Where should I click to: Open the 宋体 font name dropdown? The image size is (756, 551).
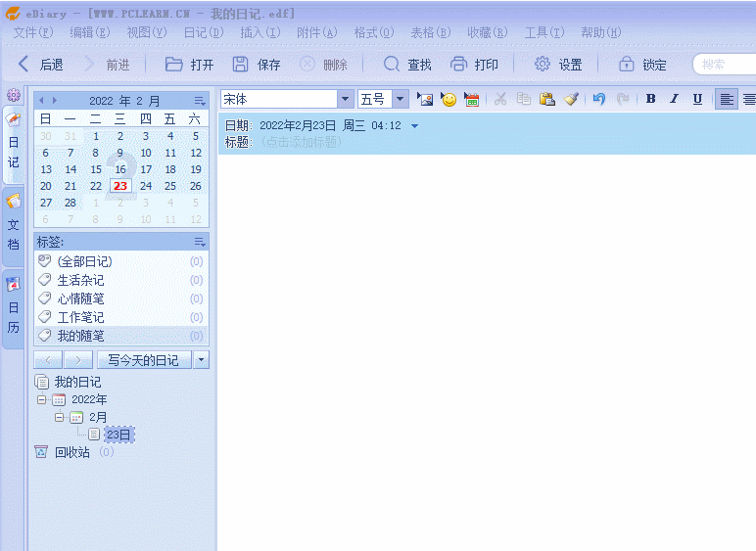345,99
